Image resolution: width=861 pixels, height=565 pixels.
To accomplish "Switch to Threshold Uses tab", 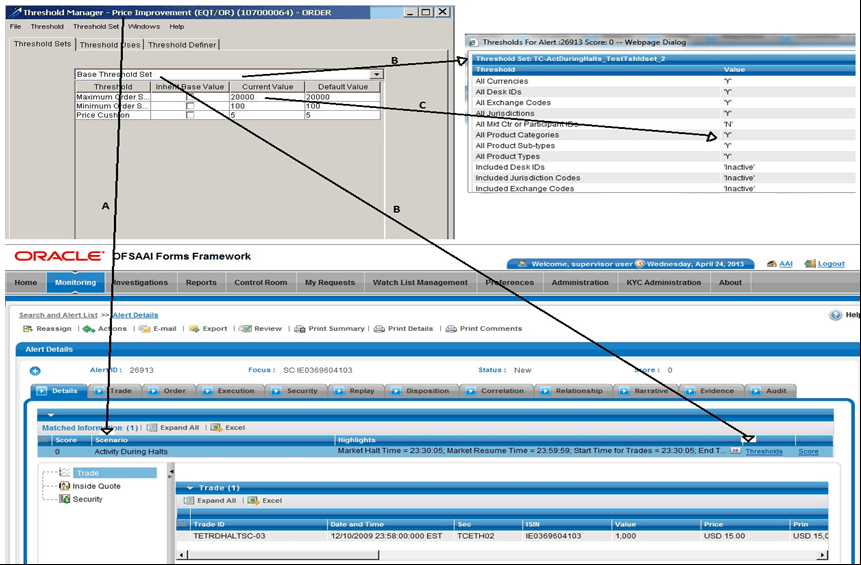I will tap(110, 45).
